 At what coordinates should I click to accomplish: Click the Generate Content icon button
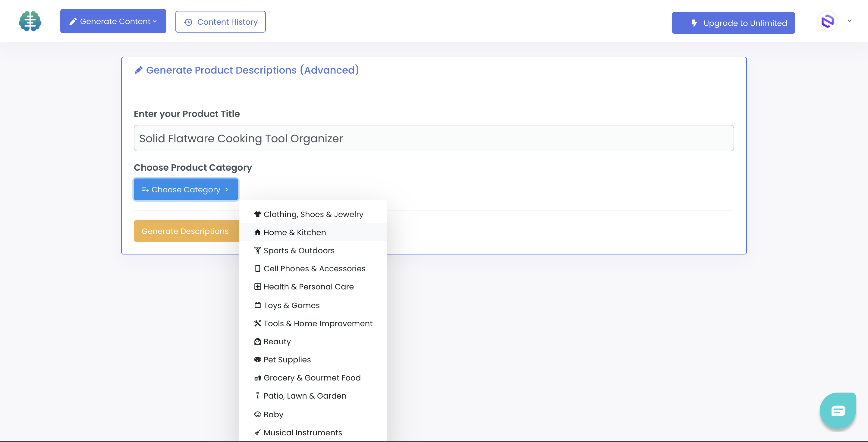coord(71,21)
